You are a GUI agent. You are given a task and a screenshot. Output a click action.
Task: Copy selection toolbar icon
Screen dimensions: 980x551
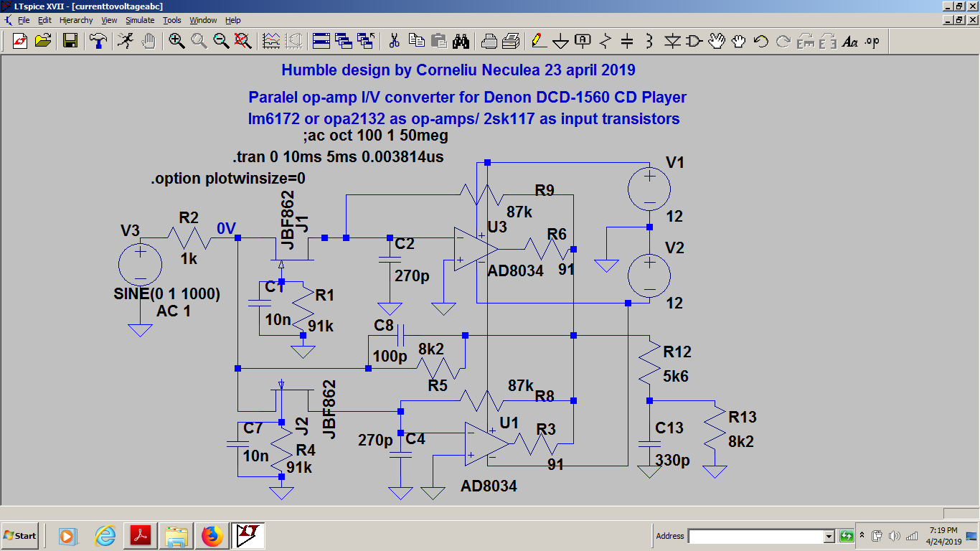point(416,41)
